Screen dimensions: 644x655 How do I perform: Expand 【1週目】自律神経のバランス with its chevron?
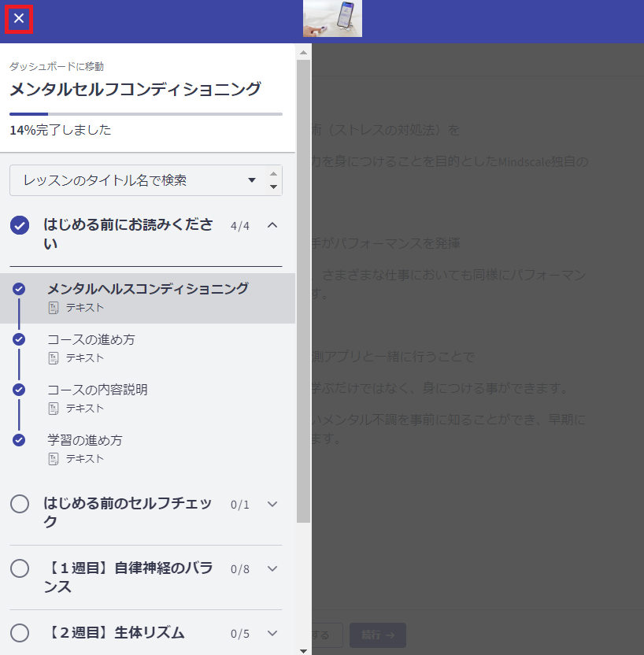272,568
